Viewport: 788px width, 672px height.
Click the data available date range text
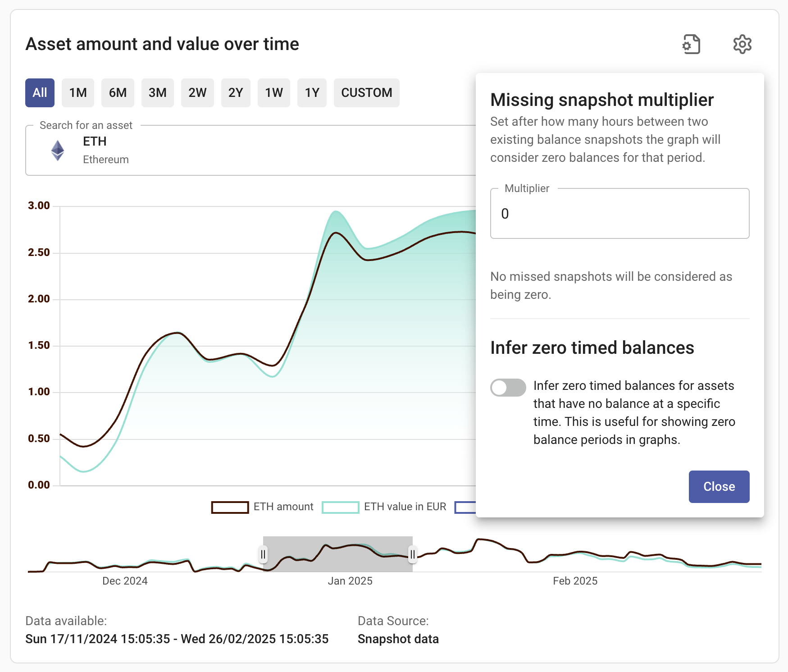[x=177, y=639]
